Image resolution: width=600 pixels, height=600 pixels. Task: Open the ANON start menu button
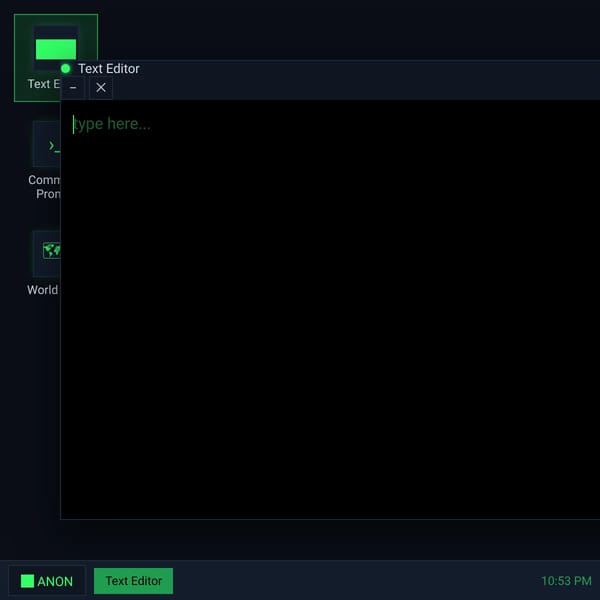pos(47,581)
